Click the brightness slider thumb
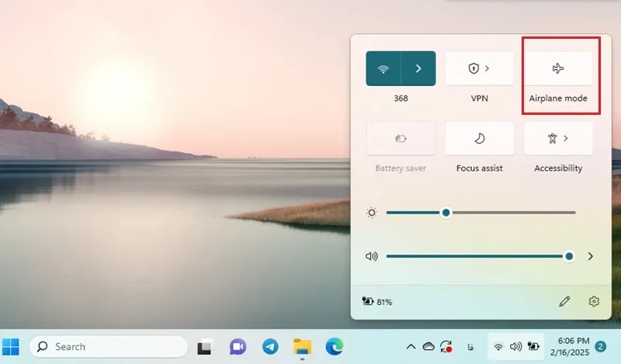The height and width of the screenshot is (364, 621). [x=446, y=213]
